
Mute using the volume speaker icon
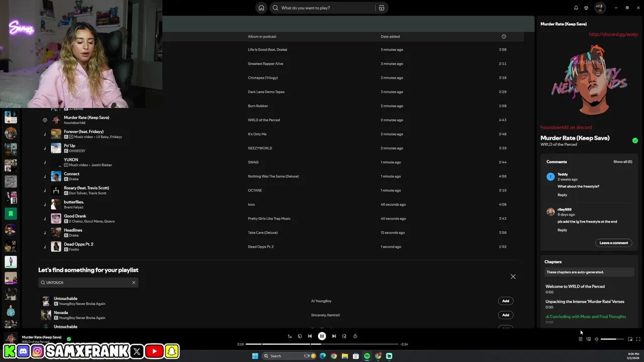(597, 339)
